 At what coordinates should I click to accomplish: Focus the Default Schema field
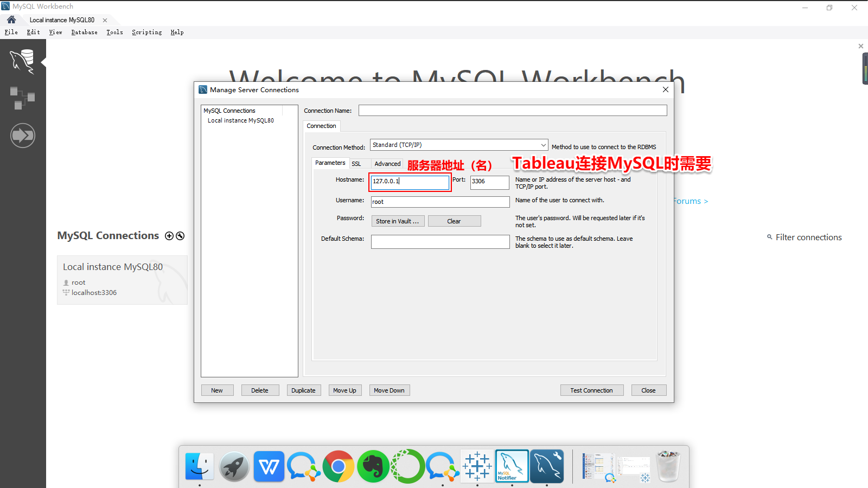tap(441, 242)
